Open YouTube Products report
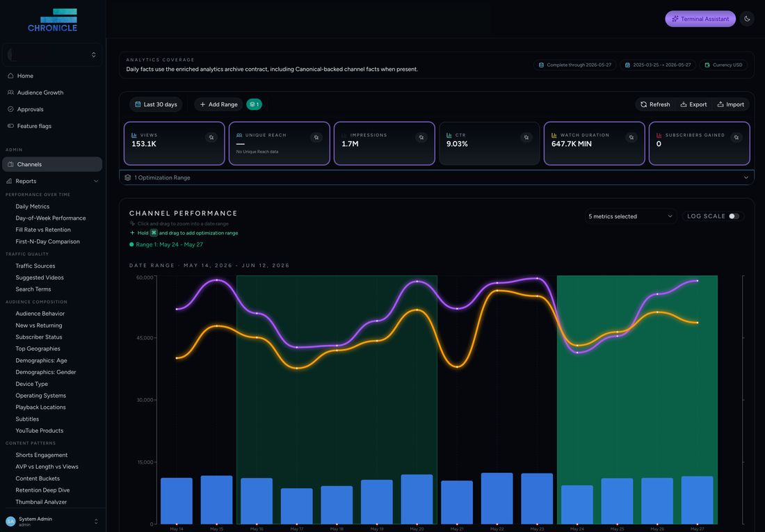 [x=39, y=431]
